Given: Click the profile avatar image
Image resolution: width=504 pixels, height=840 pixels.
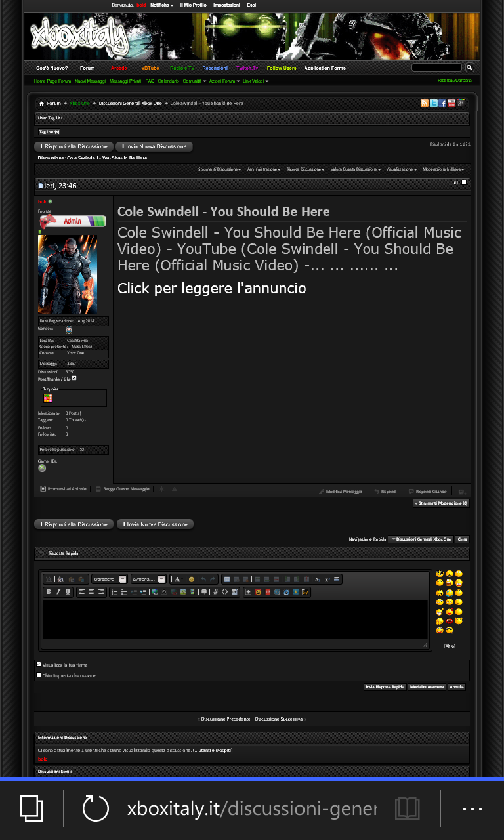Looking at the screenshot, I should [68, 274].
